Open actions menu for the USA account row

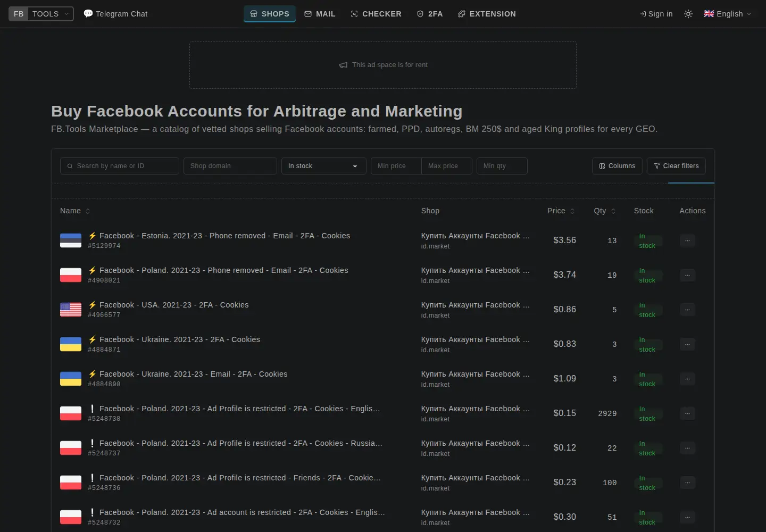pyautogui.click(x=687, y=310)
